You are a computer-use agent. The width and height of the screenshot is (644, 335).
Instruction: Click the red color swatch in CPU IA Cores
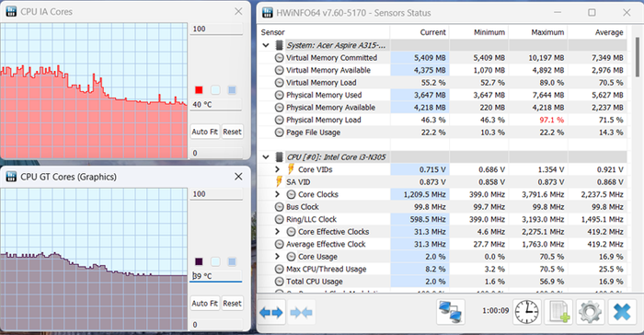[x=199, y=90]
